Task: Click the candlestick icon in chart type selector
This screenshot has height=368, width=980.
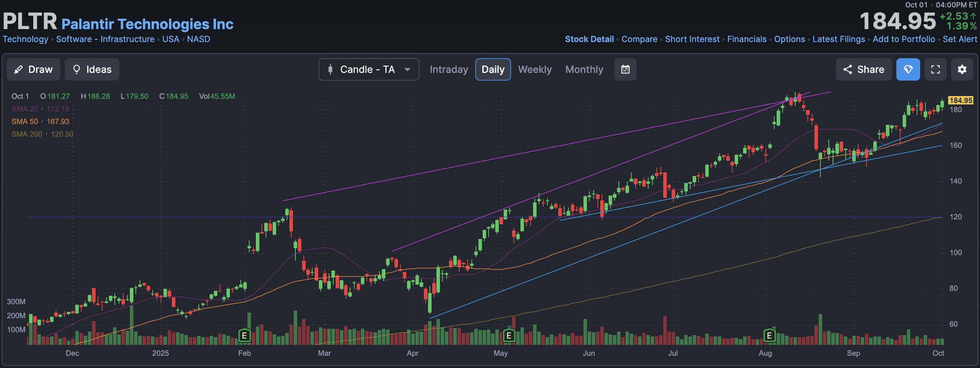Action: coord(330,69)
